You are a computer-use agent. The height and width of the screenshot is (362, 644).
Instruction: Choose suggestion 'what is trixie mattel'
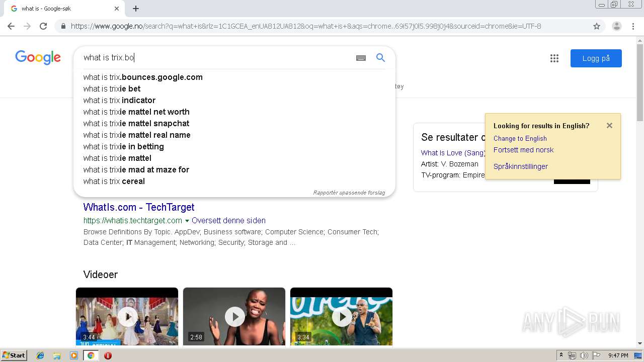click(x=234, y=158)
